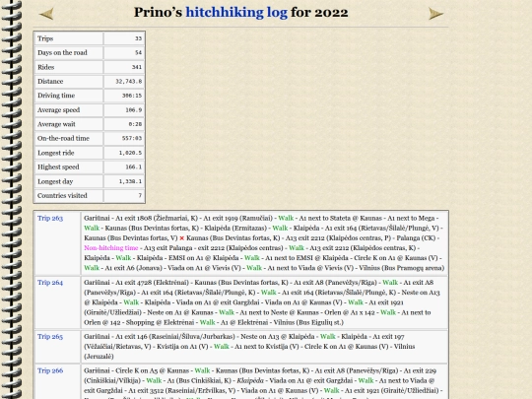
Task: Select the Rides value 341
Action: pyautogui.click(x=137, y=67)
